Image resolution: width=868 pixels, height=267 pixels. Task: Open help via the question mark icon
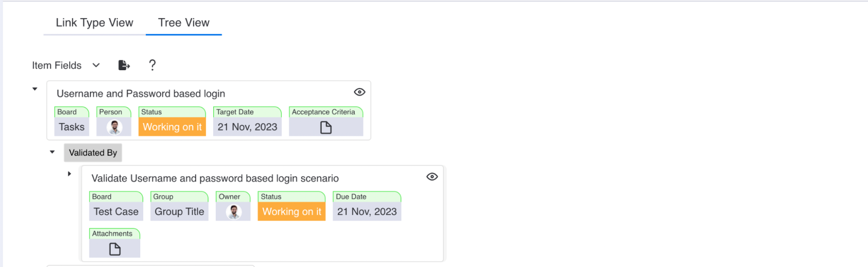(152, 65)
